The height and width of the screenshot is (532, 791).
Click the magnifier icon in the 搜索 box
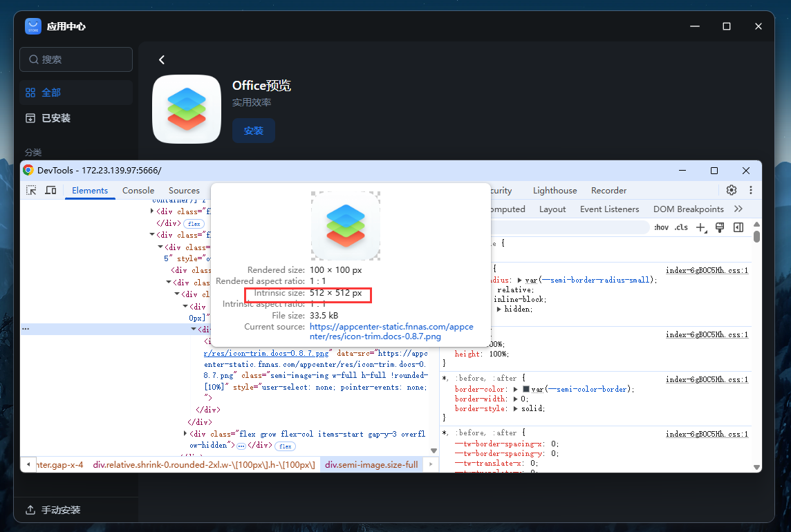(33, 59)
